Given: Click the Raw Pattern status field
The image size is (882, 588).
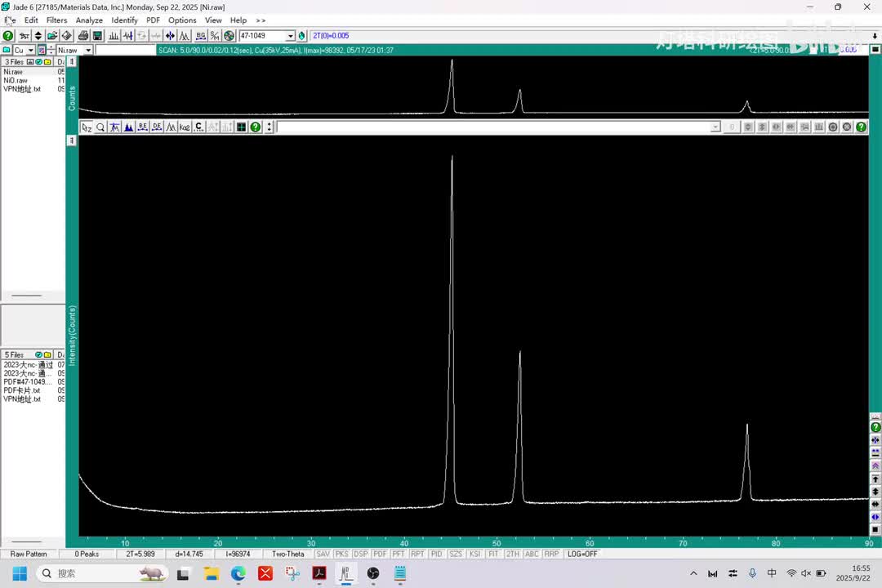Looking at the screenshot, I should [28, 555].
